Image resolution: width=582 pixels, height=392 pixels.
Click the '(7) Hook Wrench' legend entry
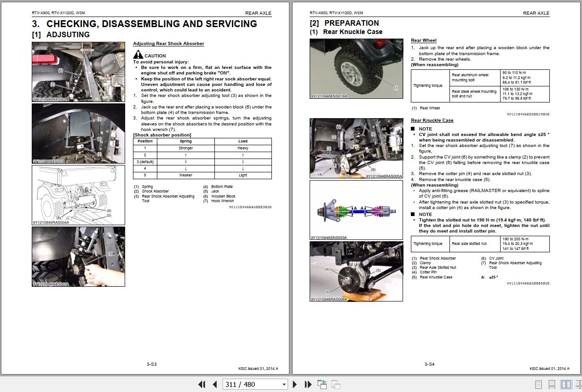[219, 201]
